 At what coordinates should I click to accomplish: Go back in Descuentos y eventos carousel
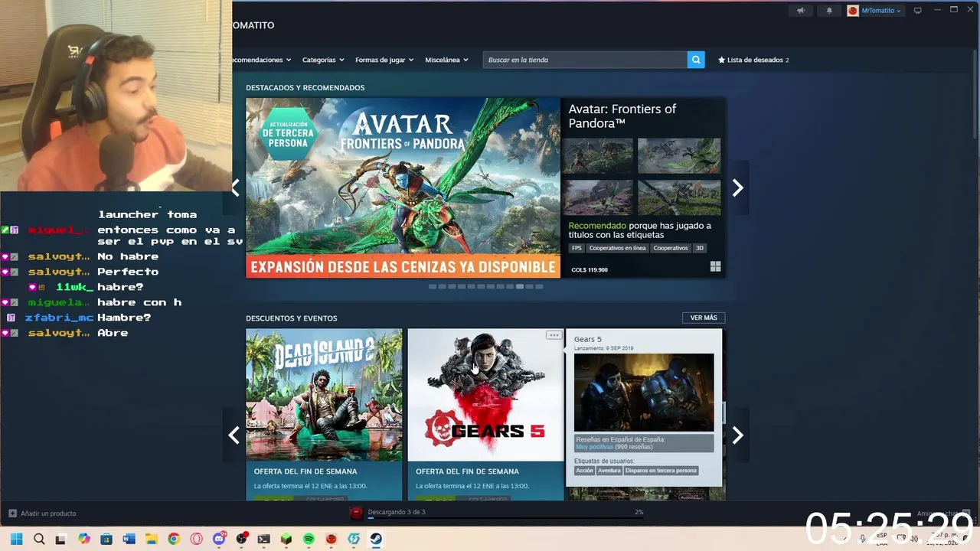point(234,435)
